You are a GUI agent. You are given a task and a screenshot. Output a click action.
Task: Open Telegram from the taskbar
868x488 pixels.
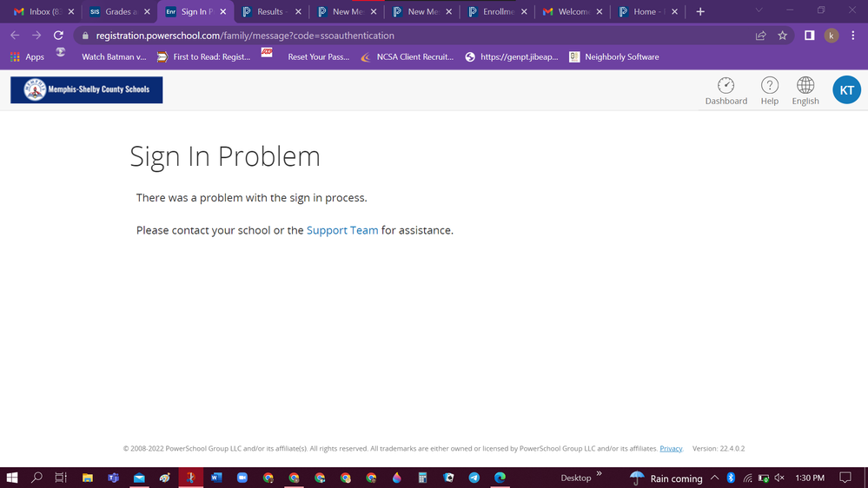(474, 478)
